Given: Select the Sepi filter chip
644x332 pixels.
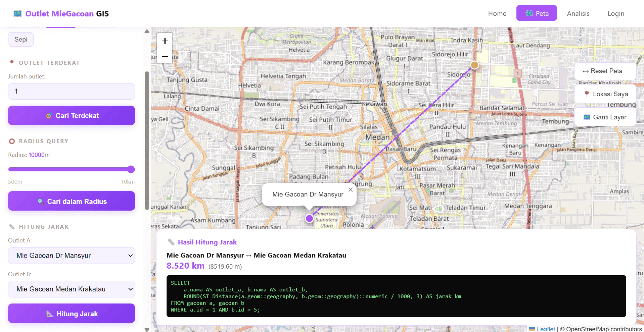Looking at the screenshot, I should point(21,39).
